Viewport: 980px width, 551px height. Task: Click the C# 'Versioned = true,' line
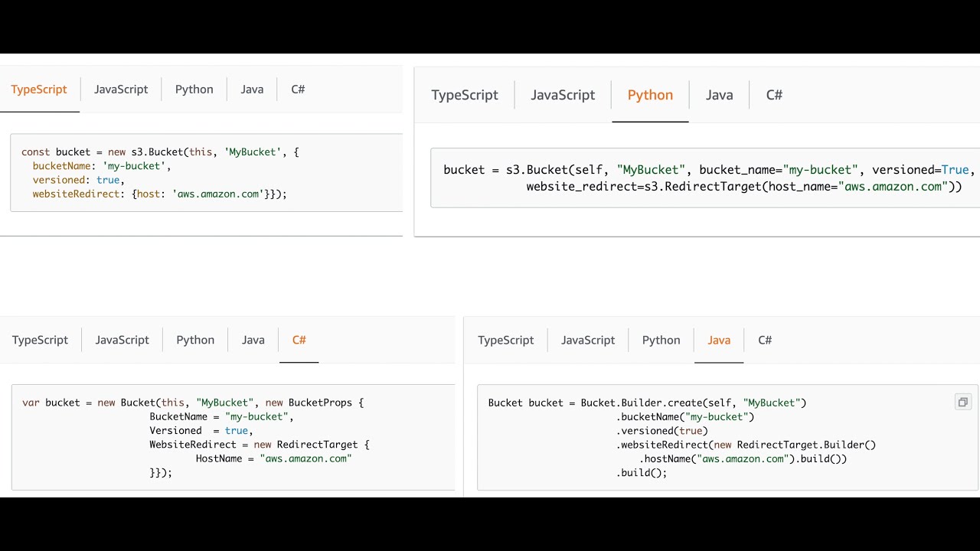(x=201, y=431)
